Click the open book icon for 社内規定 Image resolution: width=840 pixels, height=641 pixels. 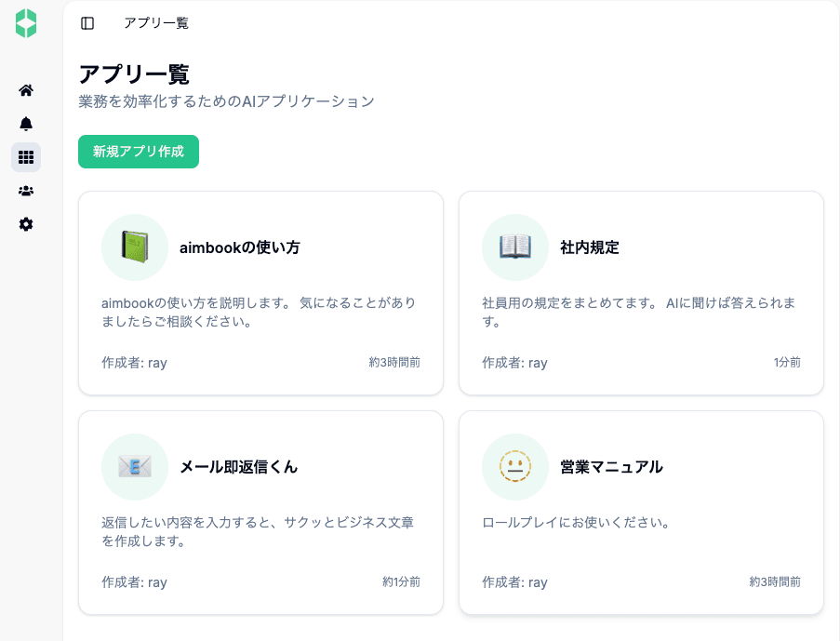tap(515, 247)
